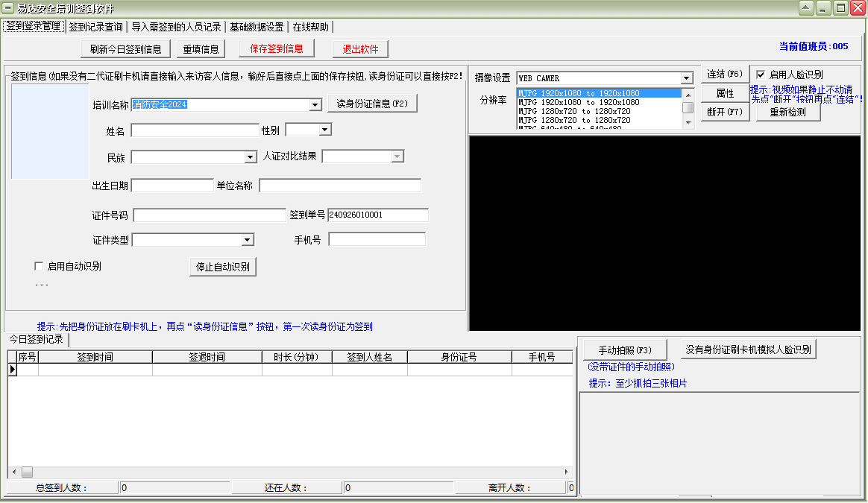Open the 摄像设置 WEB CAMER dropdown

point(686,78)
